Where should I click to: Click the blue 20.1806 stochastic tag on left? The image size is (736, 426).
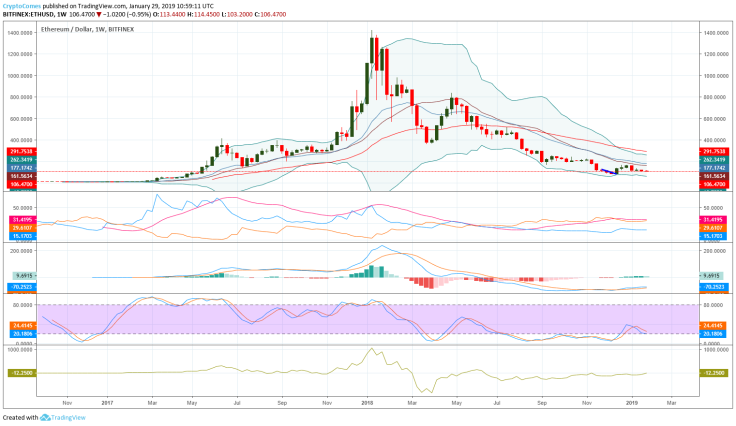click(23, 334)
